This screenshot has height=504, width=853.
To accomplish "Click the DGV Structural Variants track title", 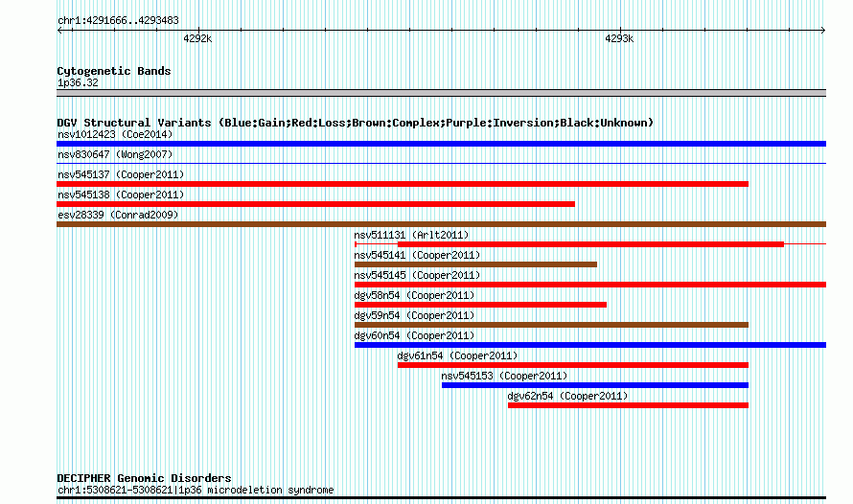I will pos(356,123).
